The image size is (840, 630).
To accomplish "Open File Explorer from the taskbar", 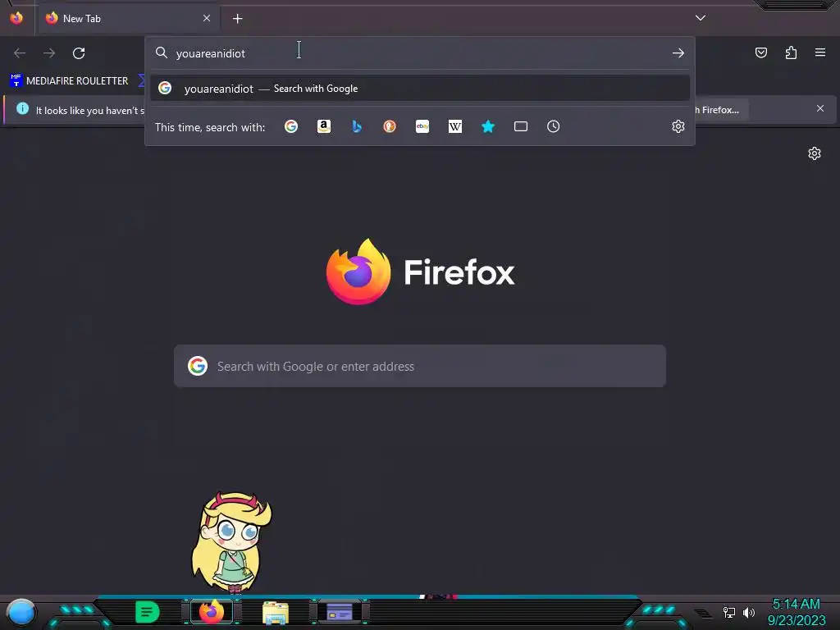I will [x=276, y=613].
